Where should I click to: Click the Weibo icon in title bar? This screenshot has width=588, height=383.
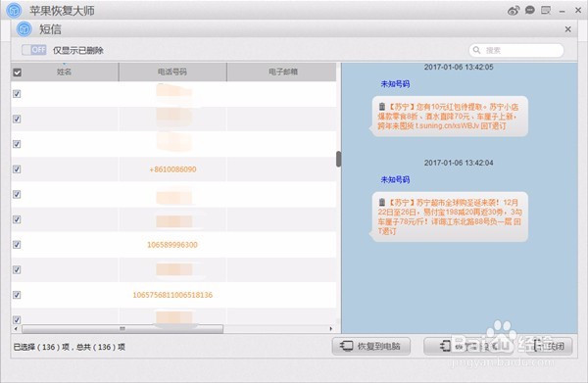pos(514,11)
